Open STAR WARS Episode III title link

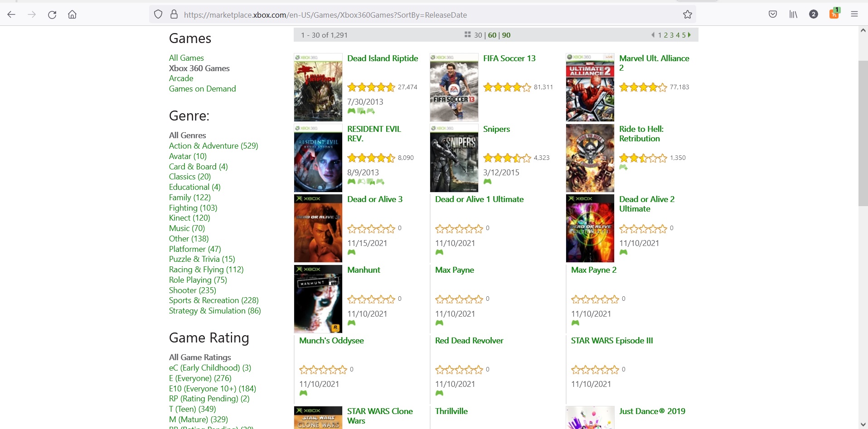pyautogui.click(x=612, y=341)
